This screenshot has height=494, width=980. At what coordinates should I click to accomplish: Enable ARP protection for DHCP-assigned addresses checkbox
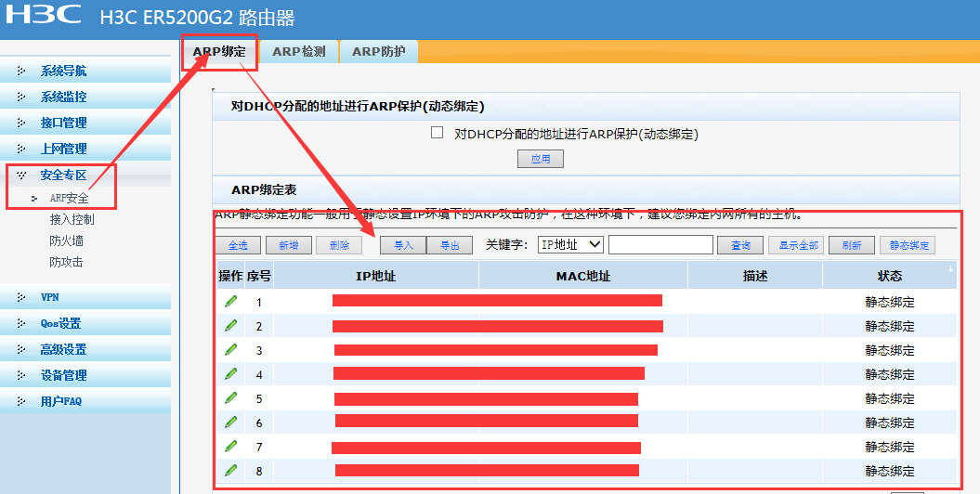tap(438, 133)
